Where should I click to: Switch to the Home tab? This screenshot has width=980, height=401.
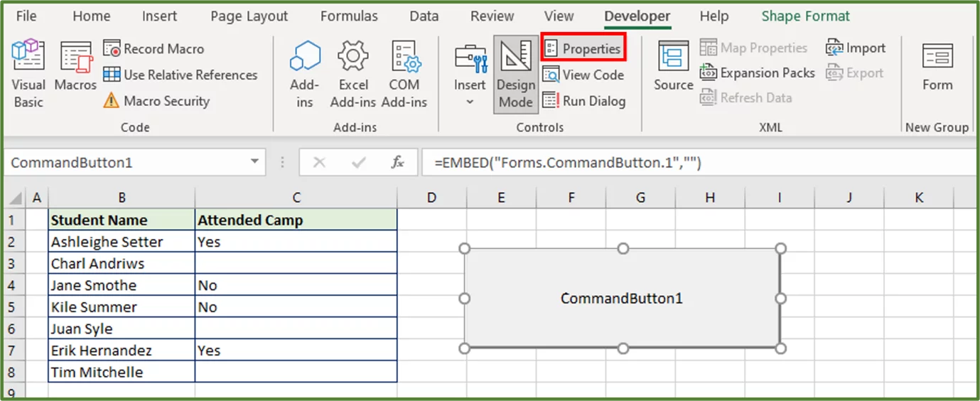[92, 16]
